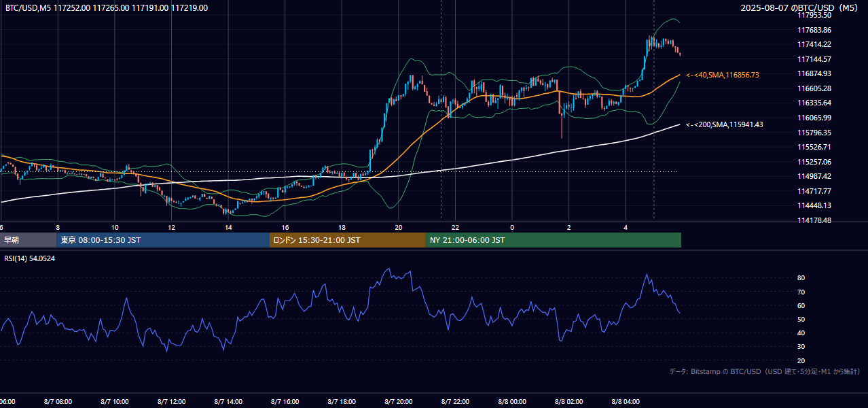Viewport: 868px width, 408px height.
Task: Click the 早朝 session bar
Action: (28, 240)
